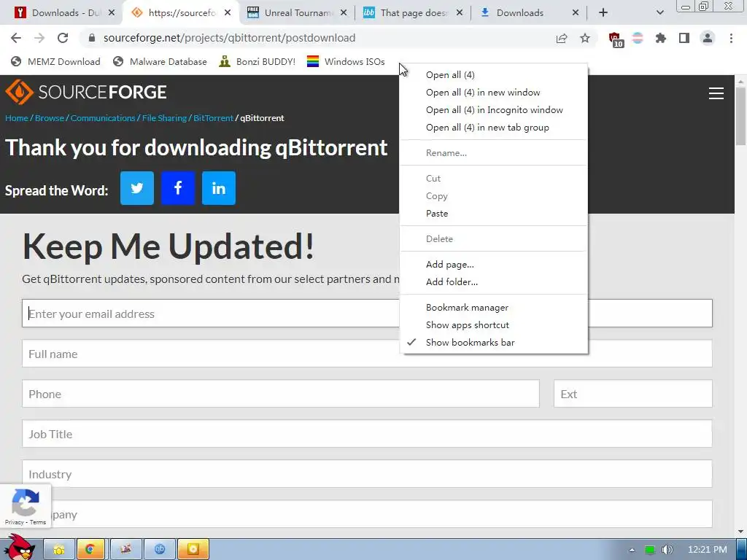Click the share page icon
The height and width of the screenshot is (560, 747).
(x=562, y=38)
